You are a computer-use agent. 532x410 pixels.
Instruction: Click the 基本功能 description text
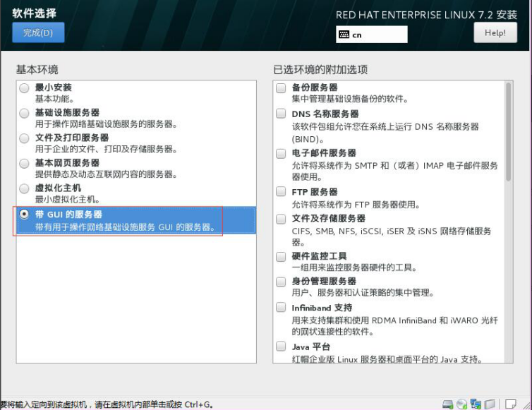tap(54, 99)
